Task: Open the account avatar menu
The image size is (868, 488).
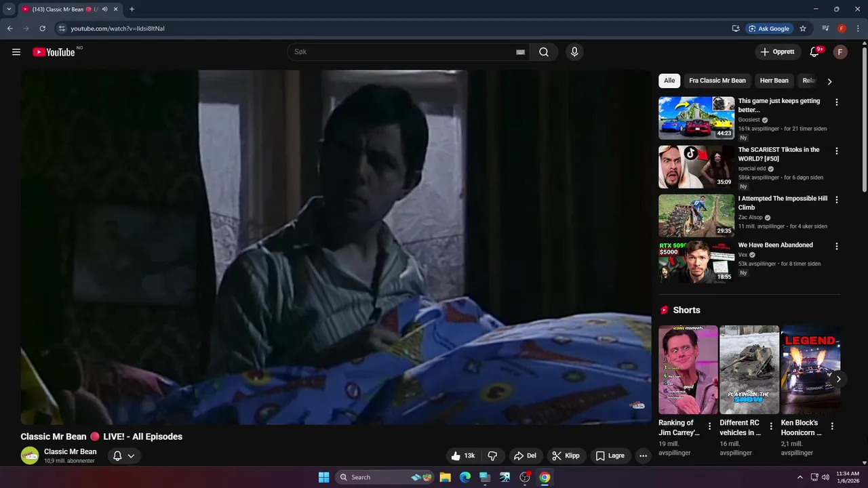Action: coord(840,52)
